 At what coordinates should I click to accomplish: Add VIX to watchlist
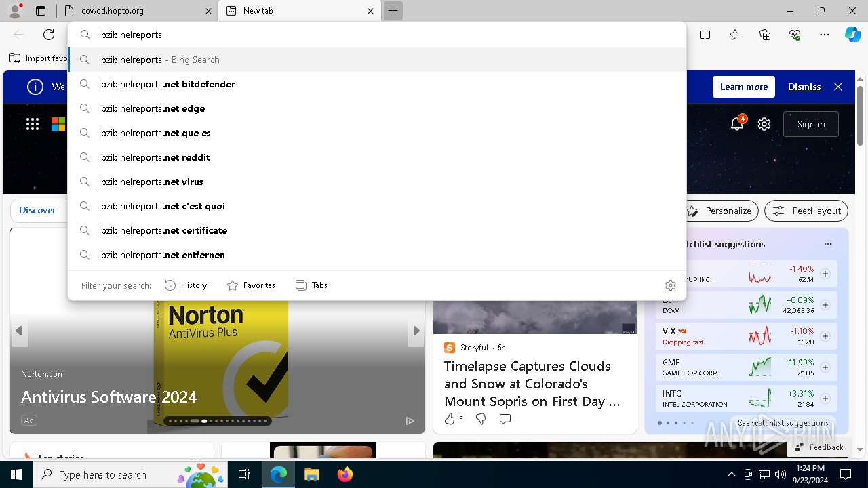click(x=825, y=336)
